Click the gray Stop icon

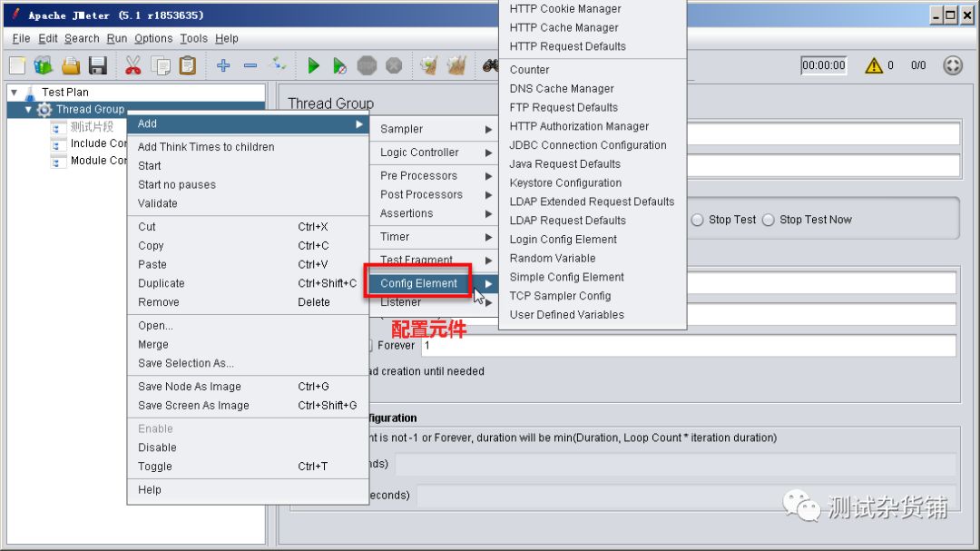point(367,65)
